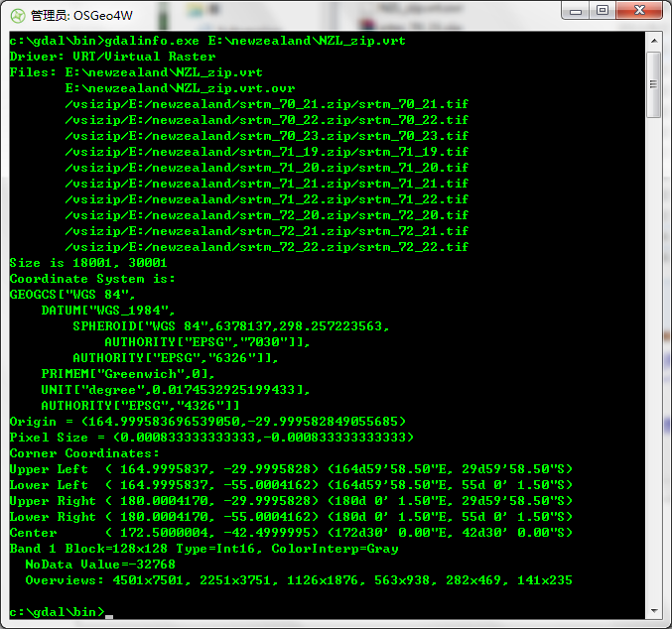
Task: Click the final c:\gdal\bin> prompt
Action: click(57, 612)
